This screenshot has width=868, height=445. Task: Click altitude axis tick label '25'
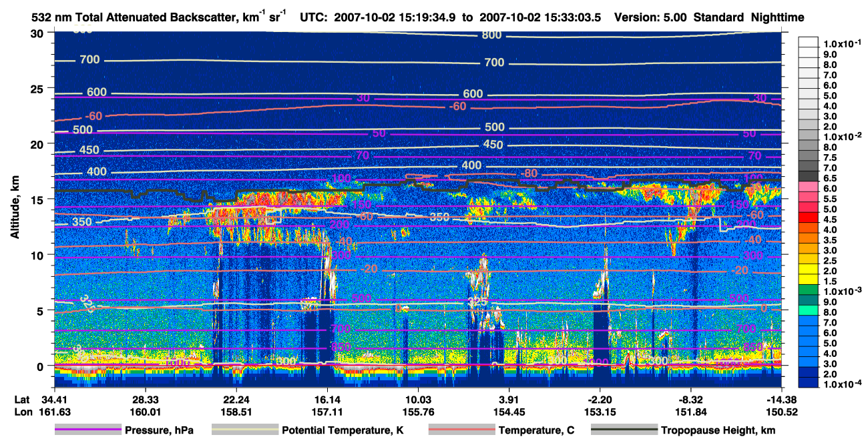(x=39, y=88)
